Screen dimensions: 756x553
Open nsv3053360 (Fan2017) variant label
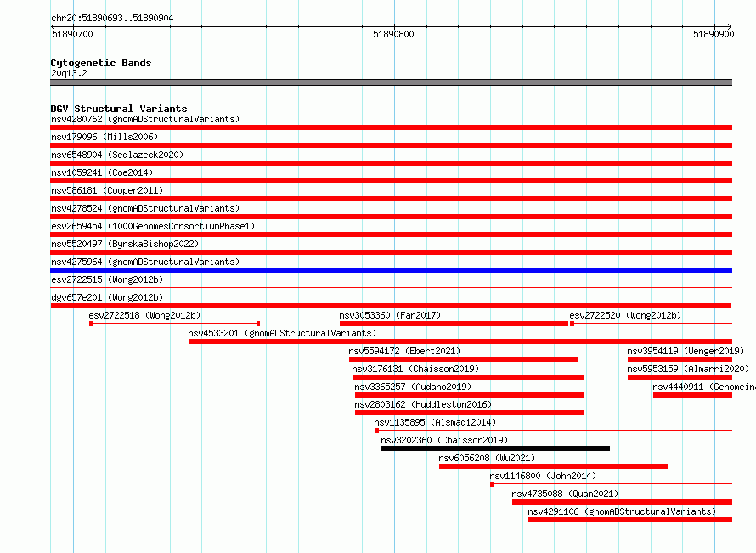point(390,315)
